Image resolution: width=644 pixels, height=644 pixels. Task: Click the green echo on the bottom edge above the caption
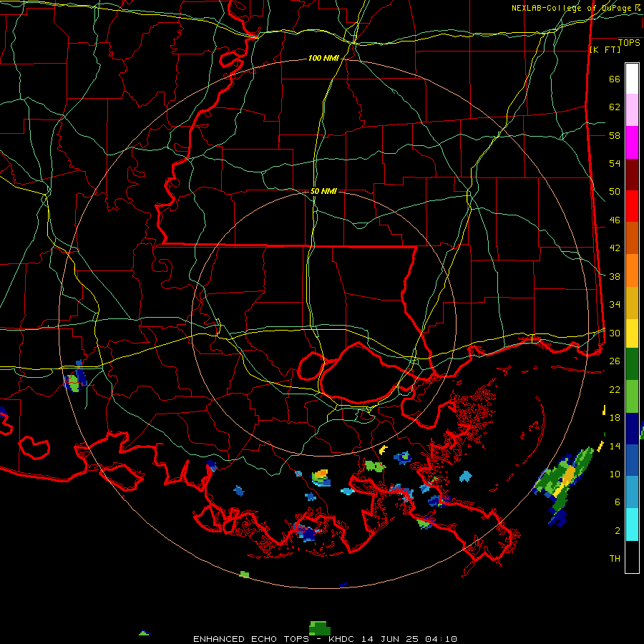tap(320, 628)
